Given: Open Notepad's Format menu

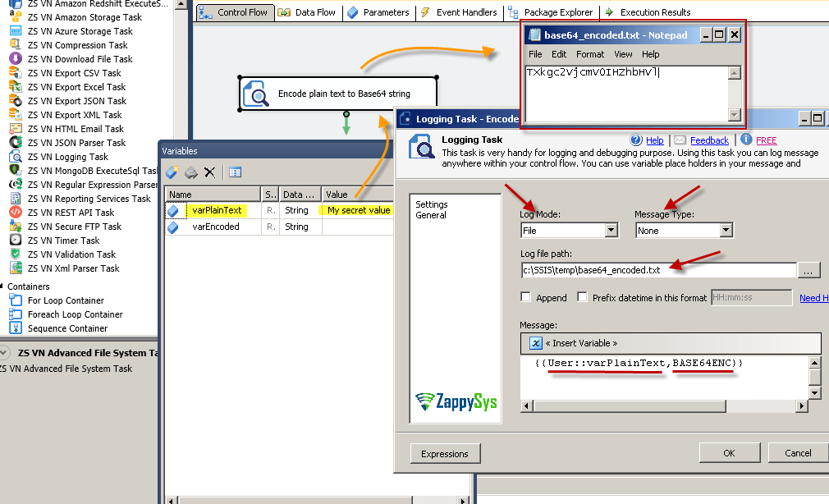Looking at the screenshot, I should click(x=589, y=53).
